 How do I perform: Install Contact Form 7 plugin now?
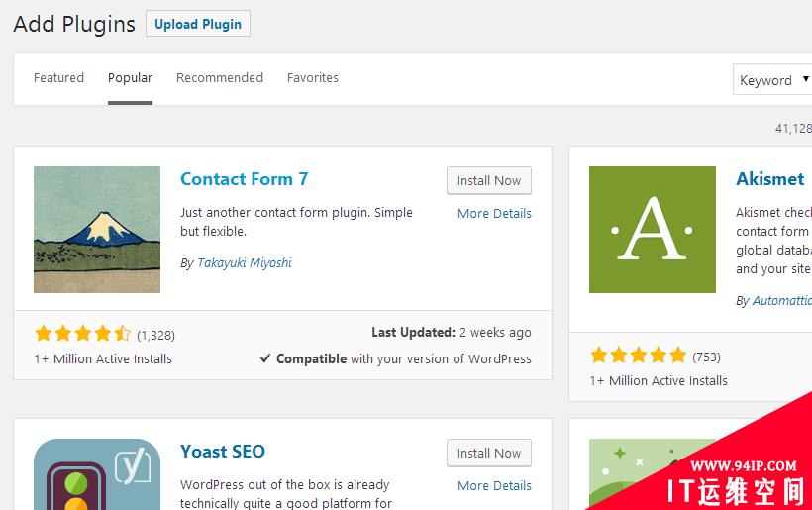tap(489, 180)
